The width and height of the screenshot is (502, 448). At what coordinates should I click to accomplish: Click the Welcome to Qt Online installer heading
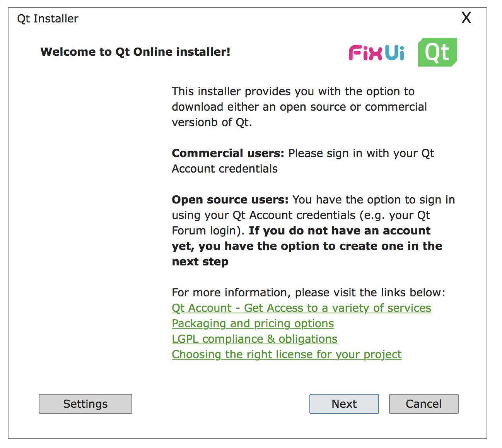(135, 52)
